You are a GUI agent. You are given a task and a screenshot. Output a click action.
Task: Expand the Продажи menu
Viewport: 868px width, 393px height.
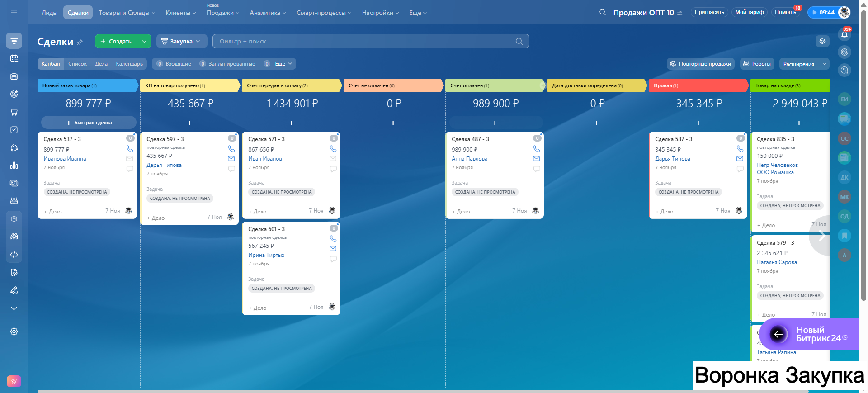point(223,13)
